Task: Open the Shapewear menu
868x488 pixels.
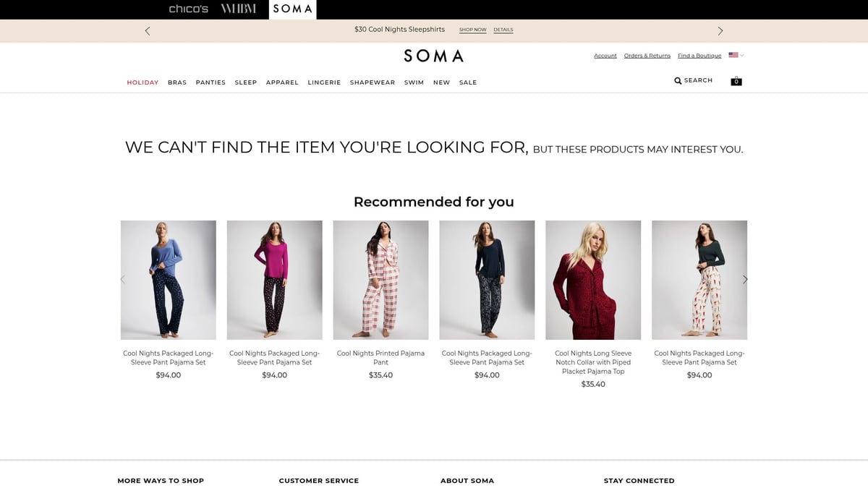Action: click(x=373, y=82)
